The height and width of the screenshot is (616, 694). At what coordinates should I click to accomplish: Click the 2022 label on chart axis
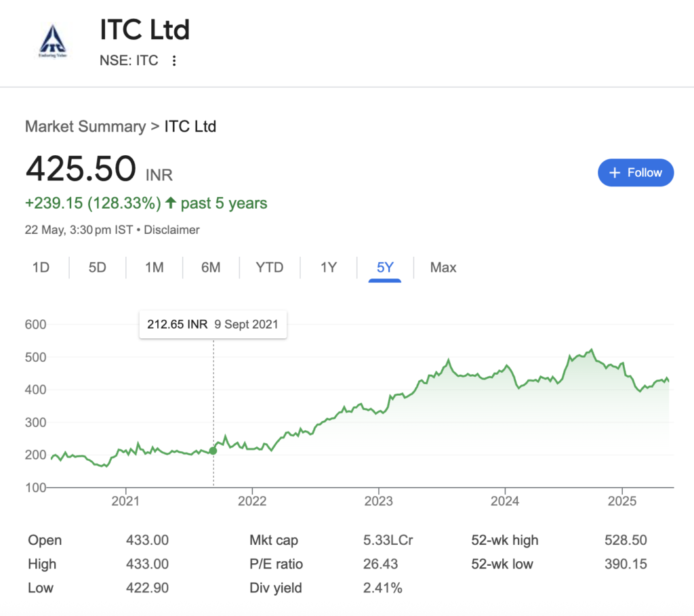coord(252,501)
